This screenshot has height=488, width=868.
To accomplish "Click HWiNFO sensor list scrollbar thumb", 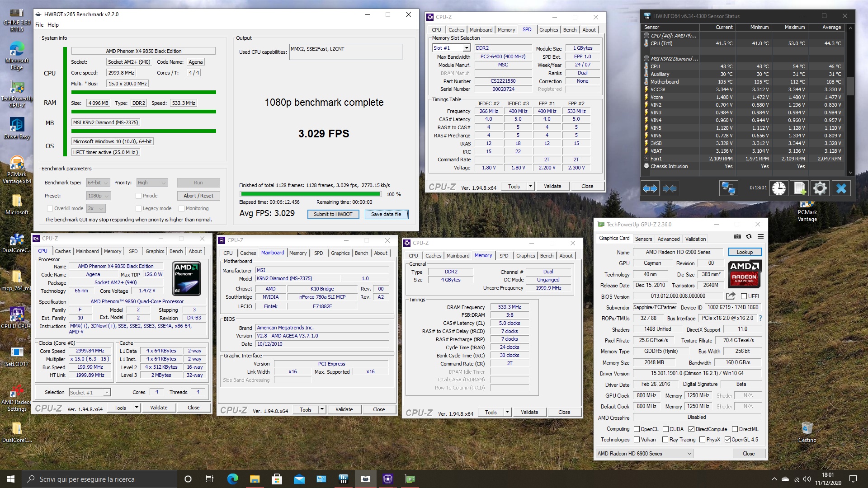I will pyautogui.click(x=850, y=86).
